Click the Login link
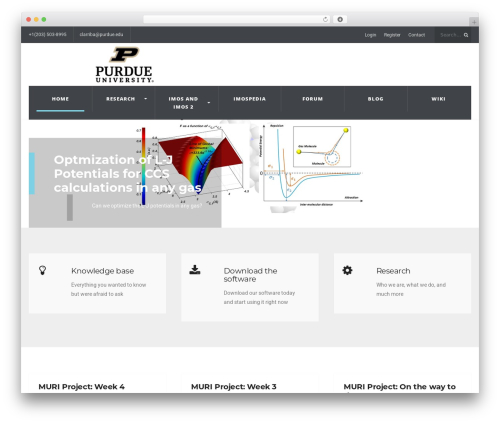The image size is (500, 423). click(x=370, y=35)
